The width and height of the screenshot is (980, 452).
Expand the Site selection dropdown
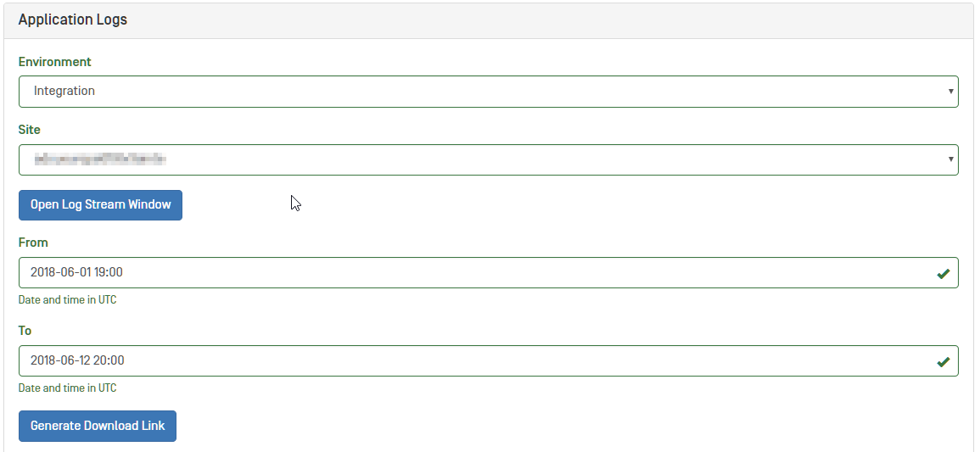pos(488,159)
